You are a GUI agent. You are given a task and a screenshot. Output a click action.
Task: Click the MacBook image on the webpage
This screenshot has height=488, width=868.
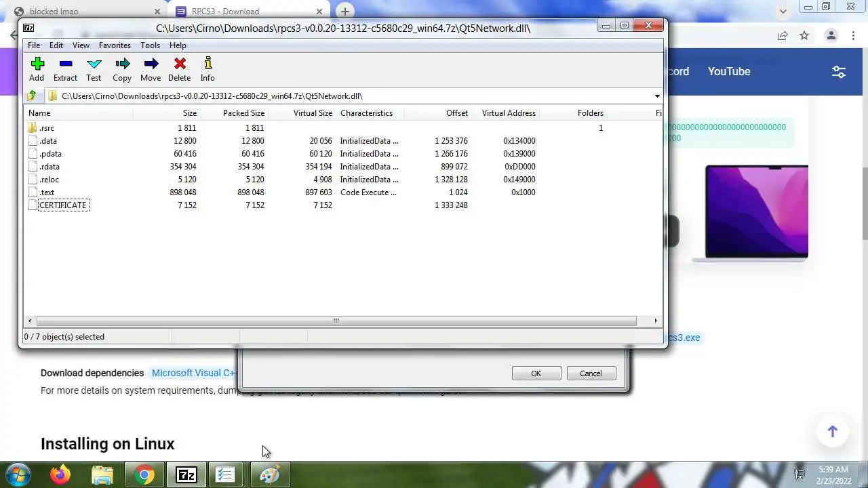point(751,213)
